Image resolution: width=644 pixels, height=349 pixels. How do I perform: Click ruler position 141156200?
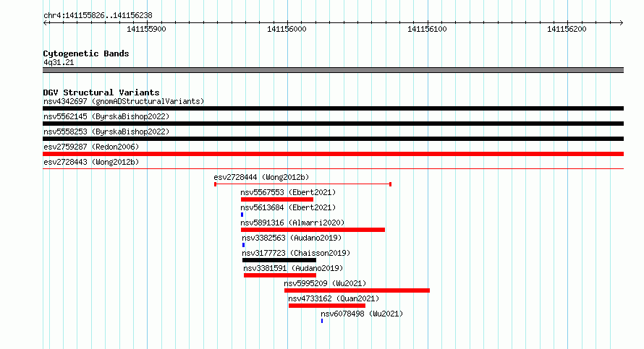(x=567, y=29)
